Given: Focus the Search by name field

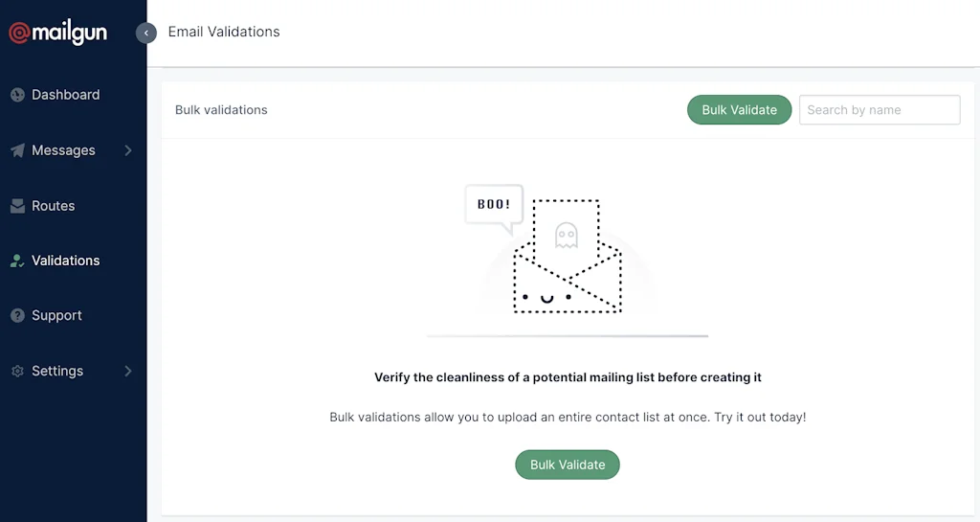Looking at the screenshot, I should [x=879, y=110].
